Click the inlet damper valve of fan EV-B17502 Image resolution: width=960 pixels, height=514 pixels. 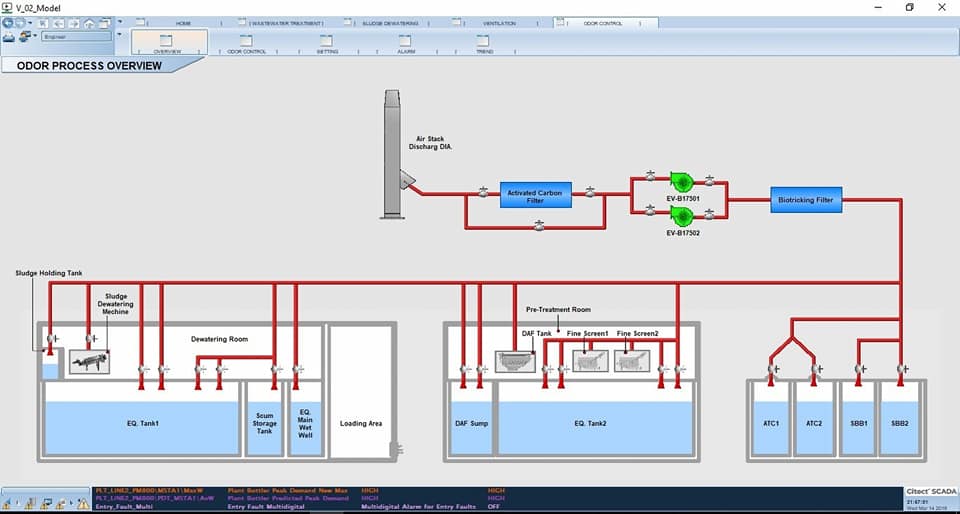[650, 211]
